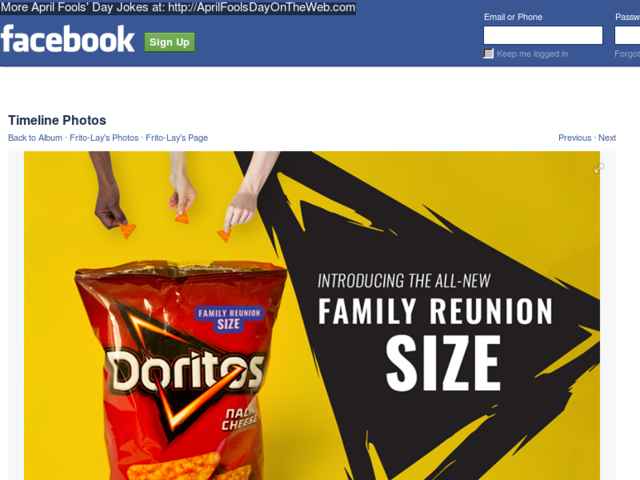Screen dimensions: 640x480
Task: Click the facebook logo
Action: (x=68, y=39)
